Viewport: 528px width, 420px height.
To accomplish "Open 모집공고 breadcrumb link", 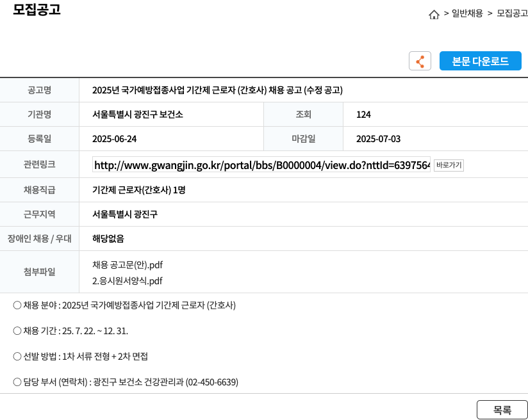I will 512,13.
